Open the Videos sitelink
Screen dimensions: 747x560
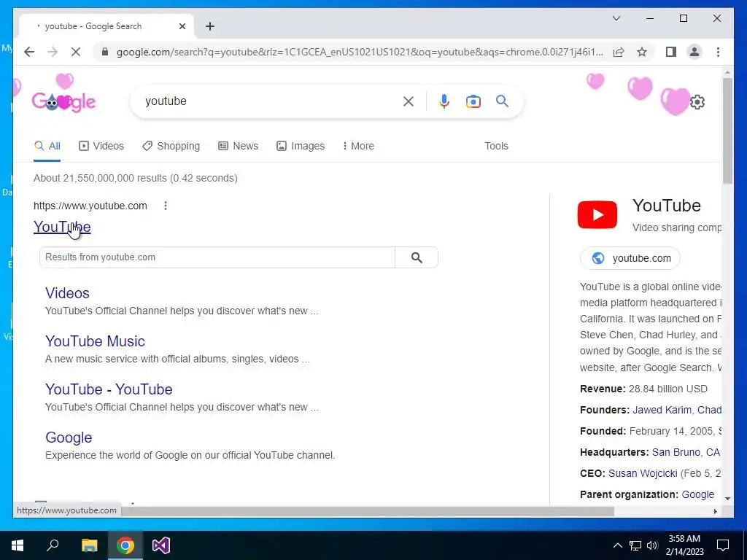67,293
